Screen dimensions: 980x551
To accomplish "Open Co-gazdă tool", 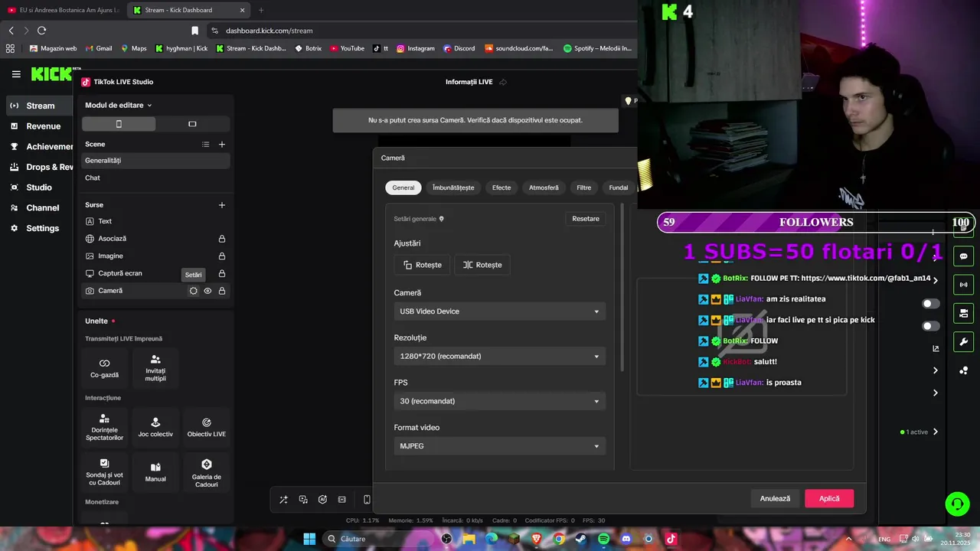I will click(105, 368).
